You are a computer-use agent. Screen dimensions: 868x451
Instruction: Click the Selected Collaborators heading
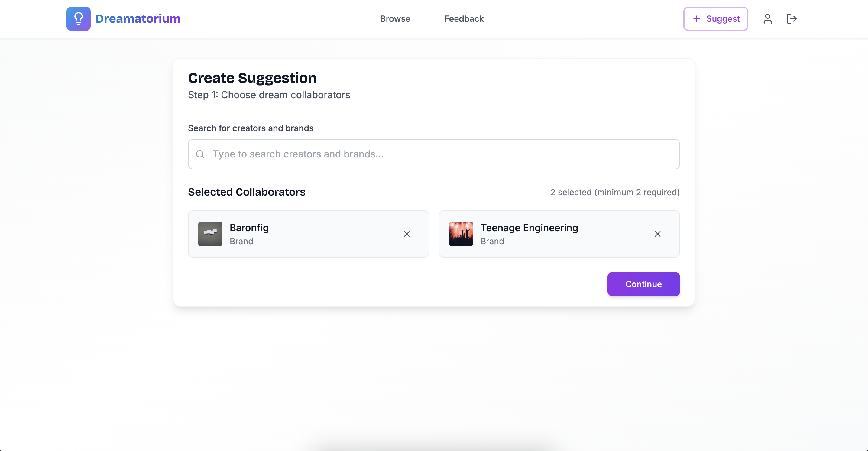[246, 192]
